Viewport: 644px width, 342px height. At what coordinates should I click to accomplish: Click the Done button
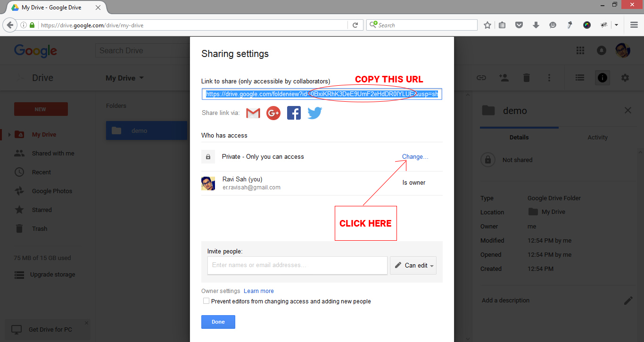(x=218, y=322)
